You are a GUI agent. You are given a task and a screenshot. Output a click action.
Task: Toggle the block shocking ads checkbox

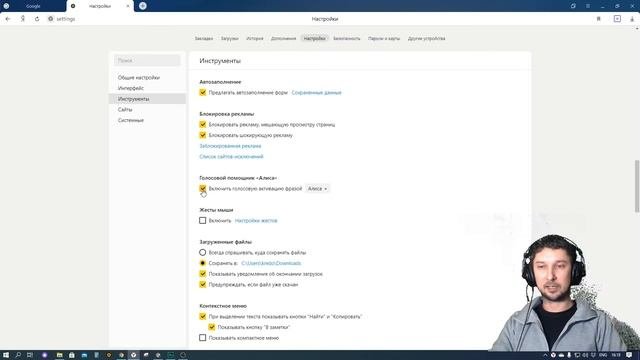pyautogui.click(x=202, y=135)
